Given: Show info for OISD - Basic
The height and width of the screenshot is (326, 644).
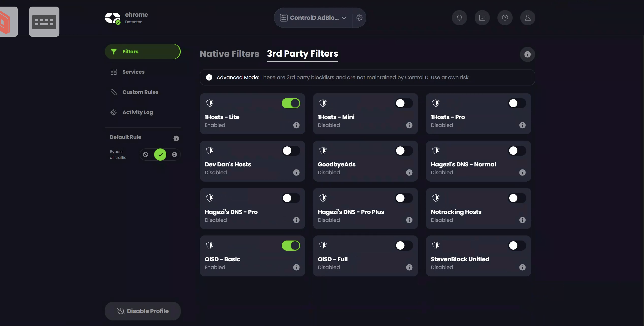Looking at the screenshot, I should tap(296, 267).
